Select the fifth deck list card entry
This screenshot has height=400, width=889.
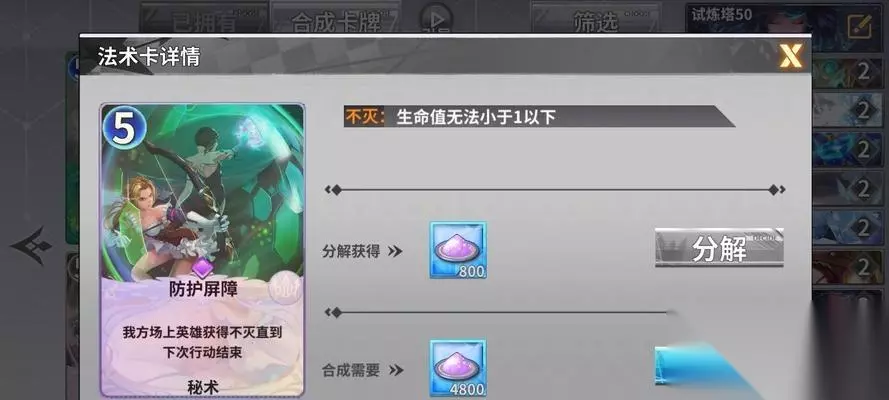[848, 228]
